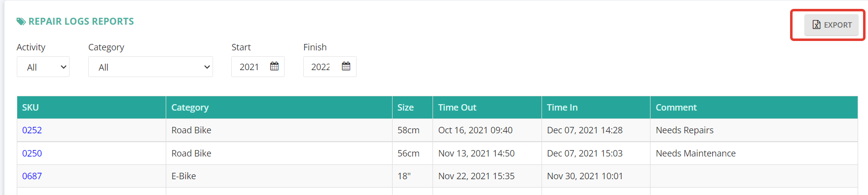The height and width of the screenshot is (195, 868).
Task: Click the Excel file icon on Export
Action: tap(817, 25)
